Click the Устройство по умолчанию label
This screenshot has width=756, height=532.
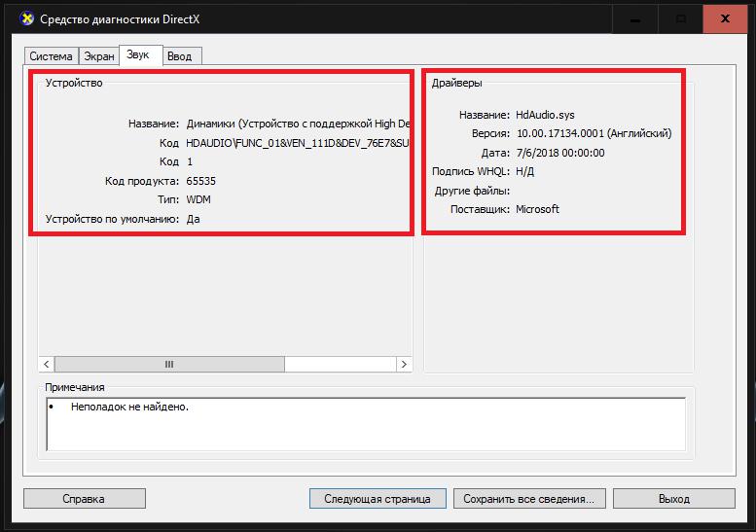(112, 219)
